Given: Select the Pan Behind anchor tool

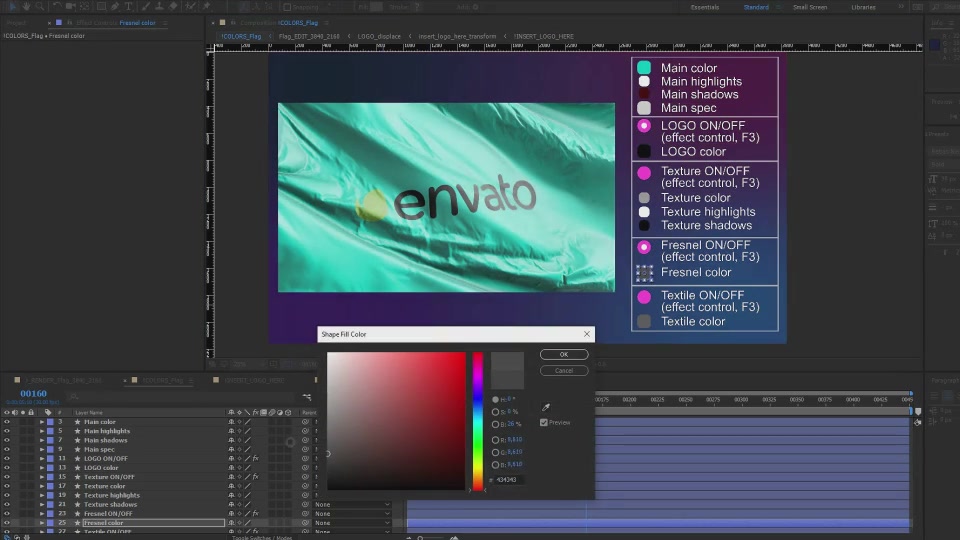Looking at the screenshot, I should coord(84,6).
